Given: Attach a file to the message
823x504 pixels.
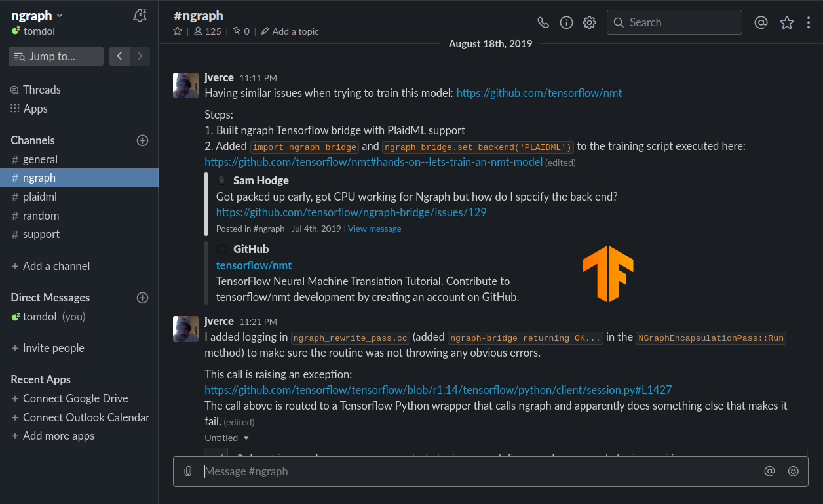Looking at the screenshot, I should pyautogui.click(x=188, y=471).
